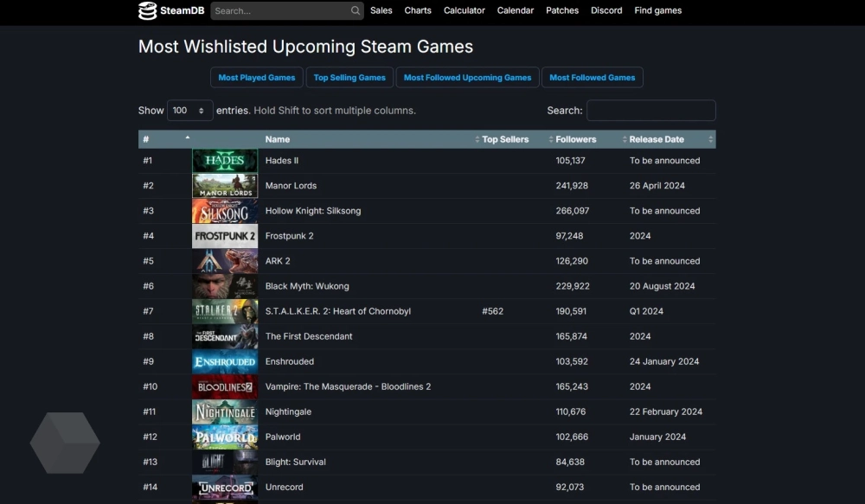
Task: Click the Frostpunk 2 banner image
Action: click(x=224, y=236)
